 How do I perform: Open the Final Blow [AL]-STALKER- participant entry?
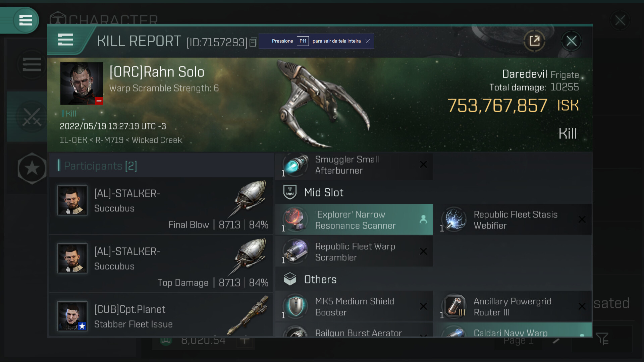click(x=161, y=206)
